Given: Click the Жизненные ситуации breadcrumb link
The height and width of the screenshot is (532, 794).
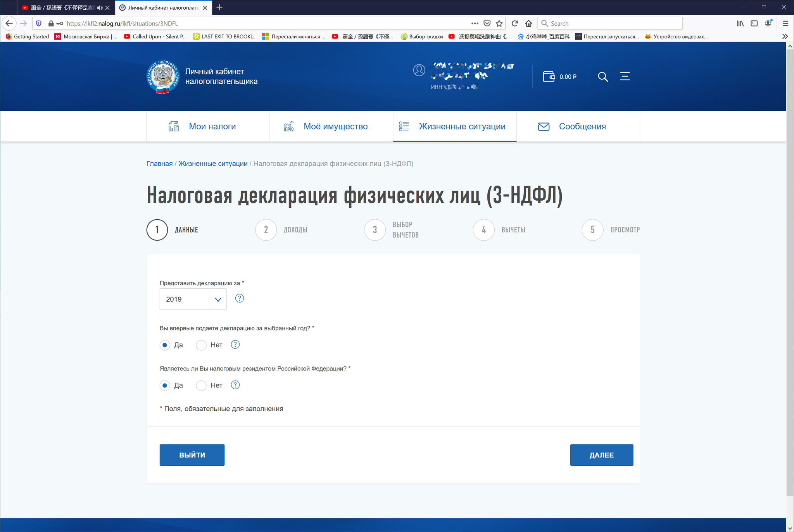Looking at the screenshot, I should click(x=212, y=164).
